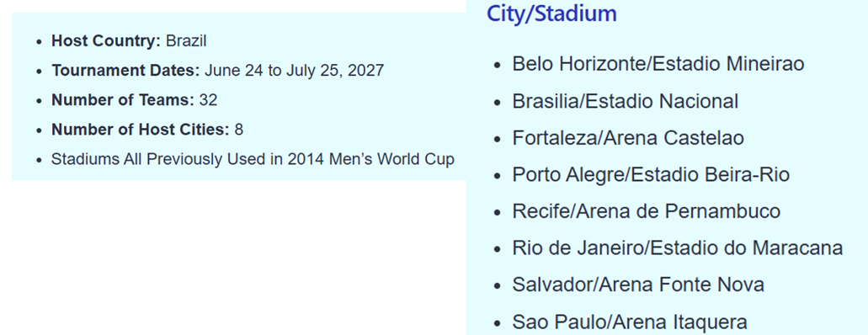868x335 pixels.
Task: Click the Host Country label
Action: (106, 41)
